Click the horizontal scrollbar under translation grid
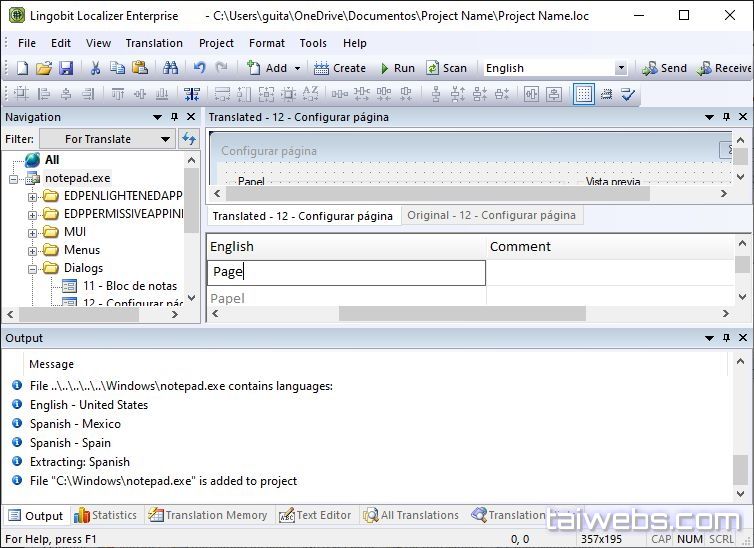The height and width of the screenshot is (548, 754). (x=460, y=314)
